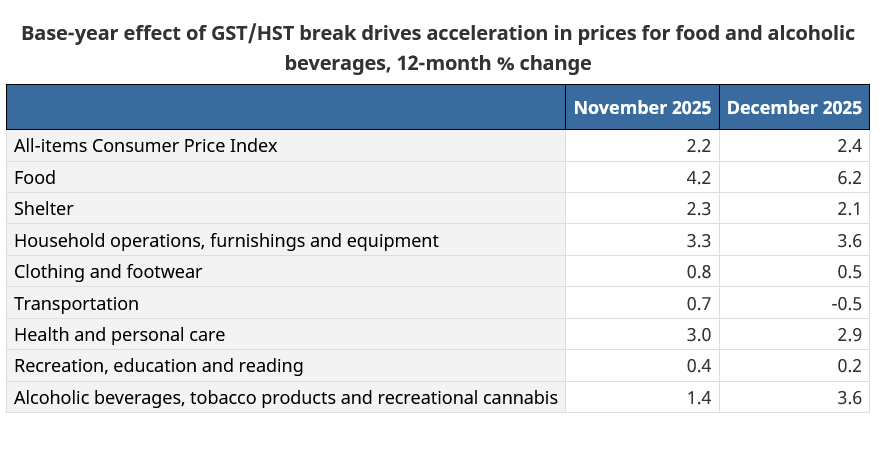Select the Transportation row label
The width and height of the screenshot is (886, 450).
point(76,304)
